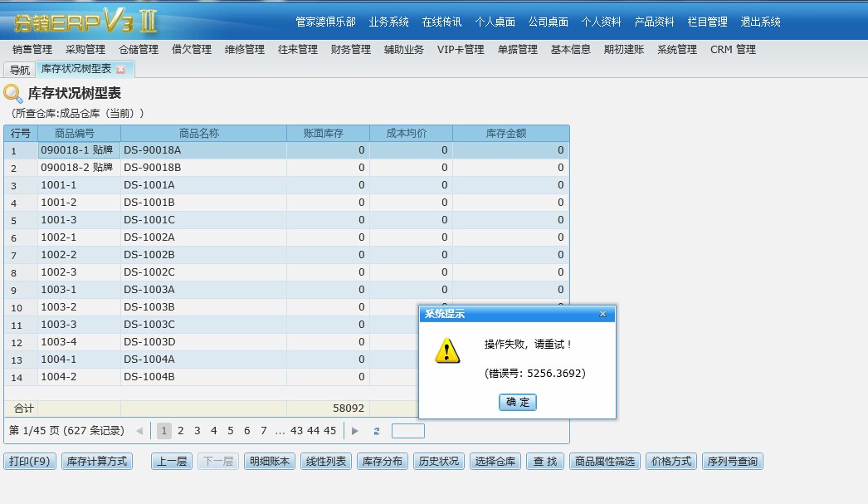Image resolution: width=868 pixels, height=504 pixels.
Task: Open the 往来管理 menu
Action: (x=298, y=49)
